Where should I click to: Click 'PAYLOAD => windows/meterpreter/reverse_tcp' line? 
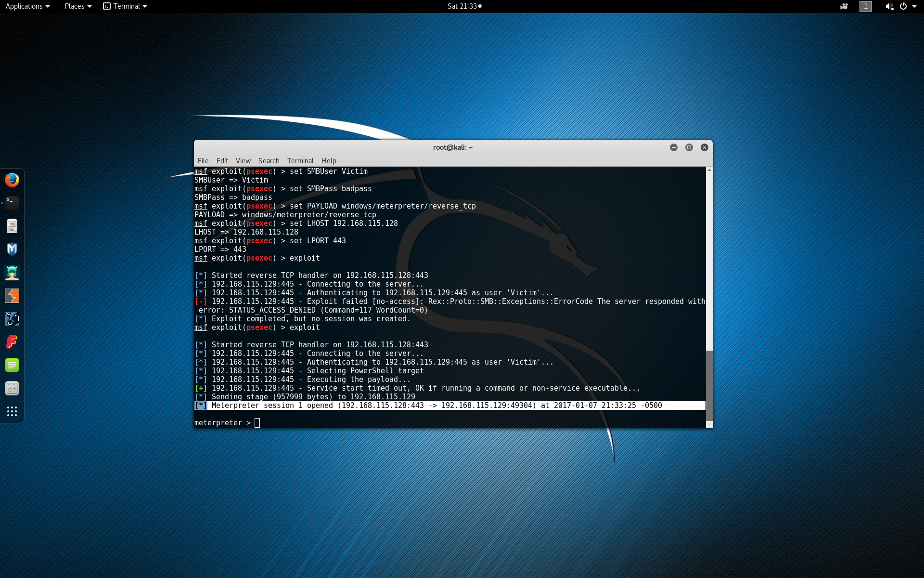pos(285,215)
